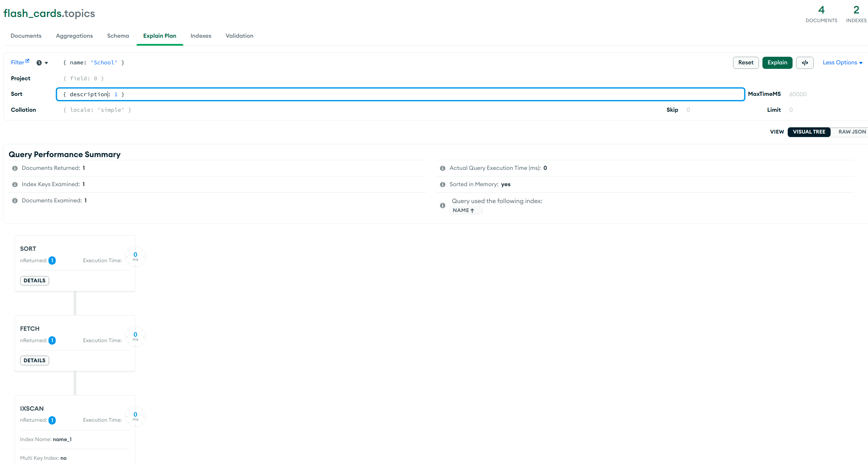The height and width of the screenshot is (465, 868).
Task: Click info icon beside Documents Returned
Action: (x=15, y=168)
